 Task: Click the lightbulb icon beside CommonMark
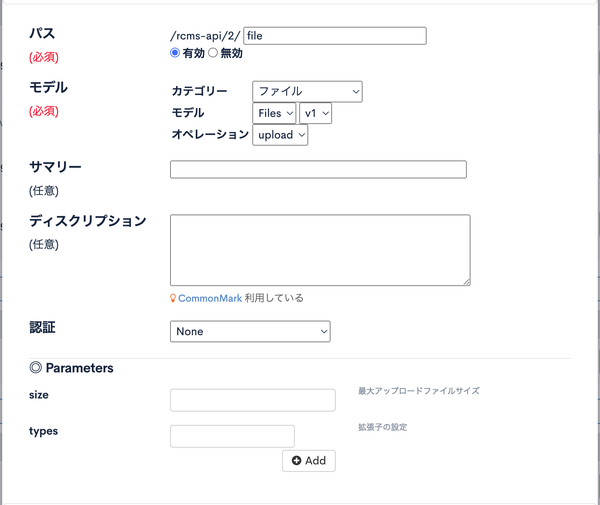point(173,298)
